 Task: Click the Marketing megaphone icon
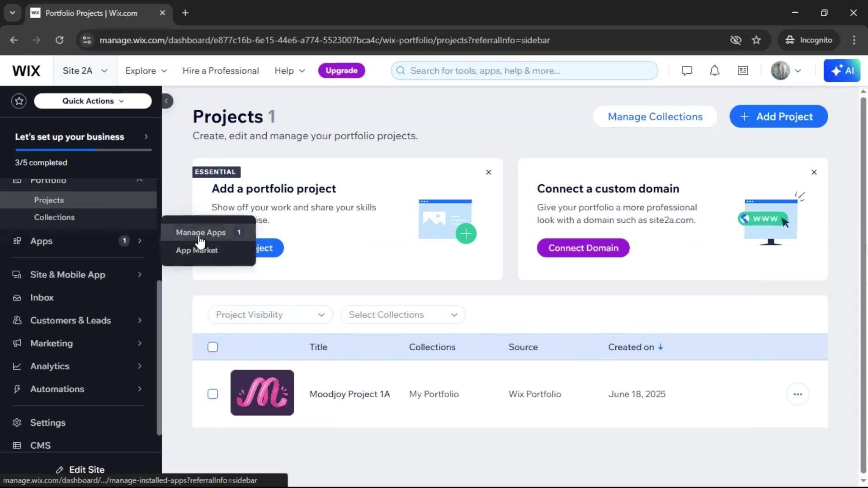point(17,343)
